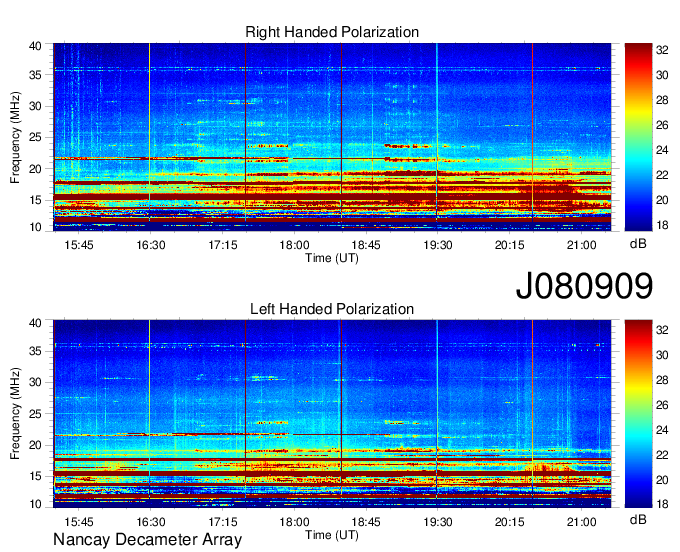680x552 pixels.
Task: Click 'Time (UT)' label under Left Handed plot
Action: click(x=332, y=535)
